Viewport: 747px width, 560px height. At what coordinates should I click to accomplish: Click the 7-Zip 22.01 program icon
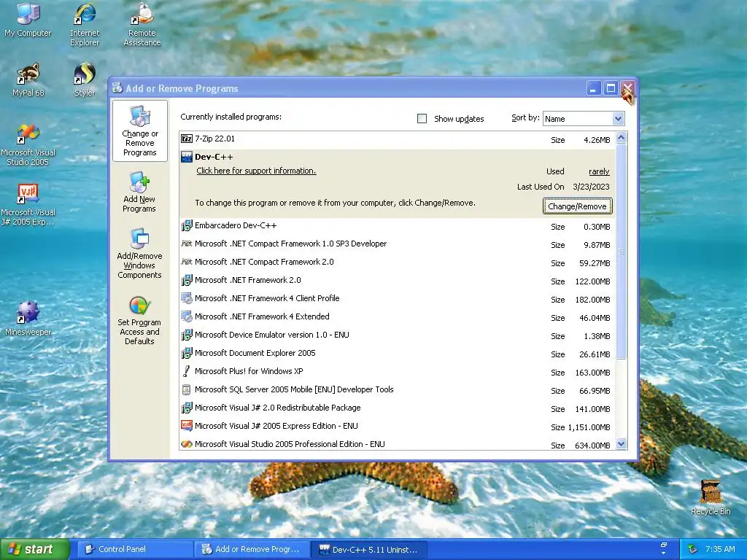click(186, 139)
